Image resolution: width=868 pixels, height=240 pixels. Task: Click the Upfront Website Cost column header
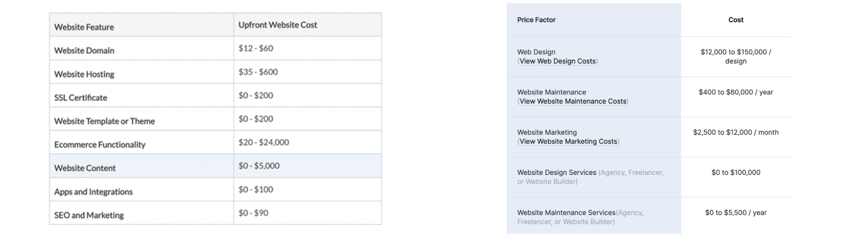[278, 25]
